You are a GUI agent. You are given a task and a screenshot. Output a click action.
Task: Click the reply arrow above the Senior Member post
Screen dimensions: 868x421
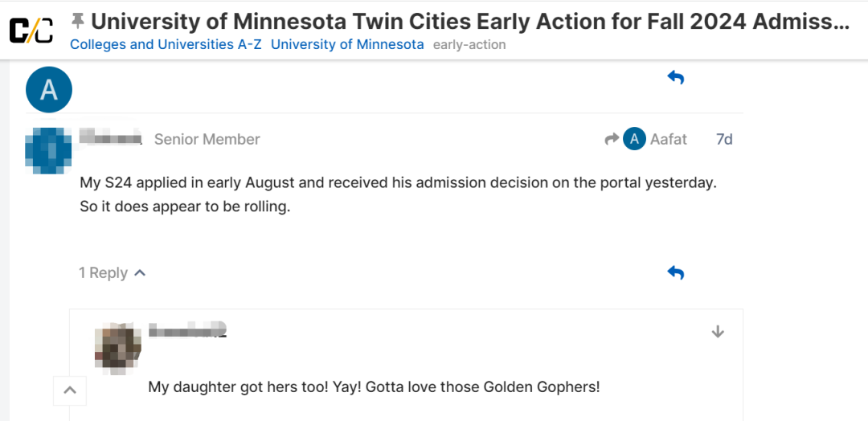click(x=675, y=78)
